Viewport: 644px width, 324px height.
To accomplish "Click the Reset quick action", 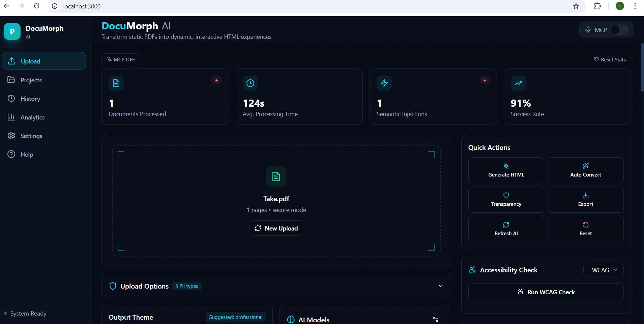I will click(x=586, y=229).
